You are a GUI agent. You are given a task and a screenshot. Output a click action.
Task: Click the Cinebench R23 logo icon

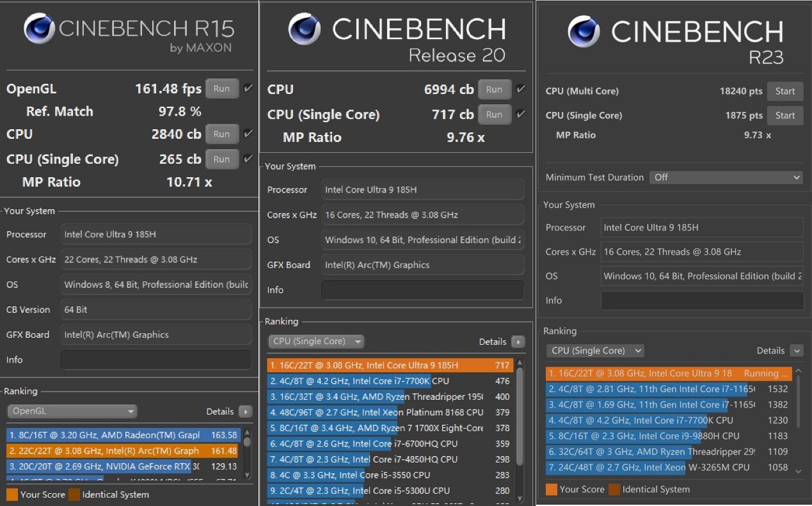(584, 32)
